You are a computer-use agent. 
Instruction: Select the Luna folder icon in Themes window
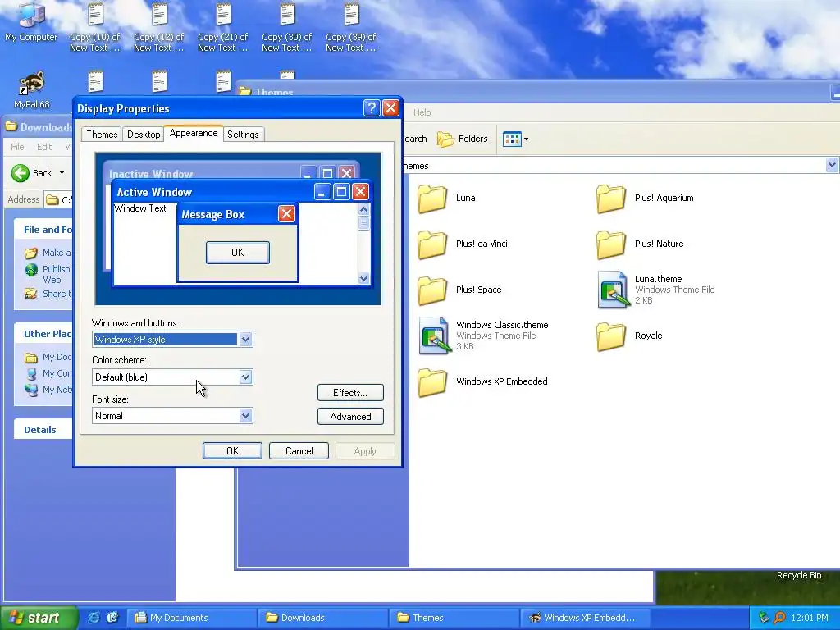click(431, 199)
